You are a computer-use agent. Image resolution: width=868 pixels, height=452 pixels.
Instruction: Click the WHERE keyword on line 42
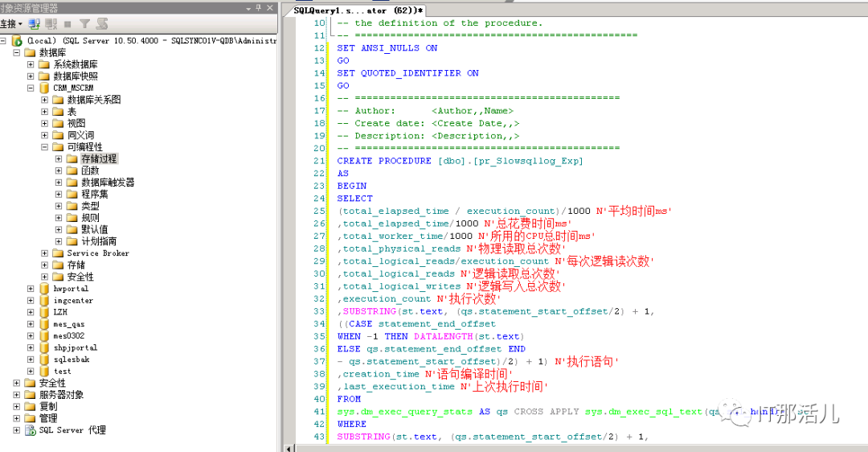(351, 425)
